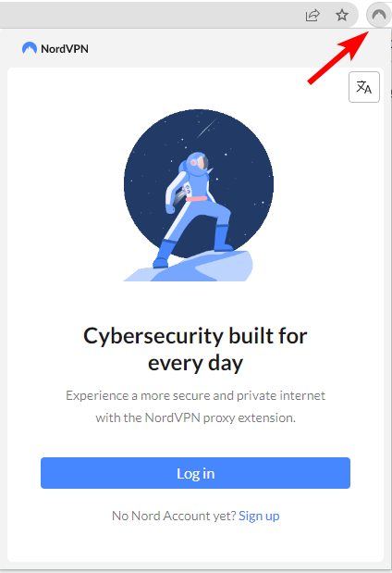Click the blue NordVPN mountain logo

pos(30,48)
